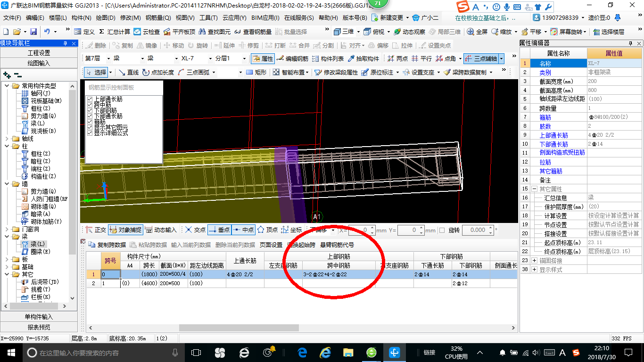Click 拾取构件 pick component tool
The width and height of the screenshot is (644, 362).
pyautogui.click(x=363, y=58)
